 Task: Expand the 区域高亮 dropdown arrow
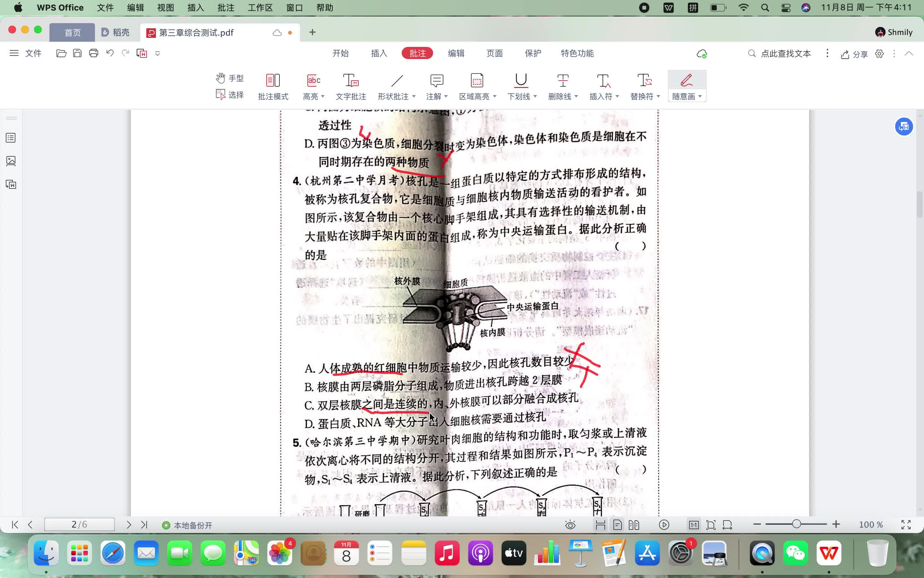coord(495,96)
